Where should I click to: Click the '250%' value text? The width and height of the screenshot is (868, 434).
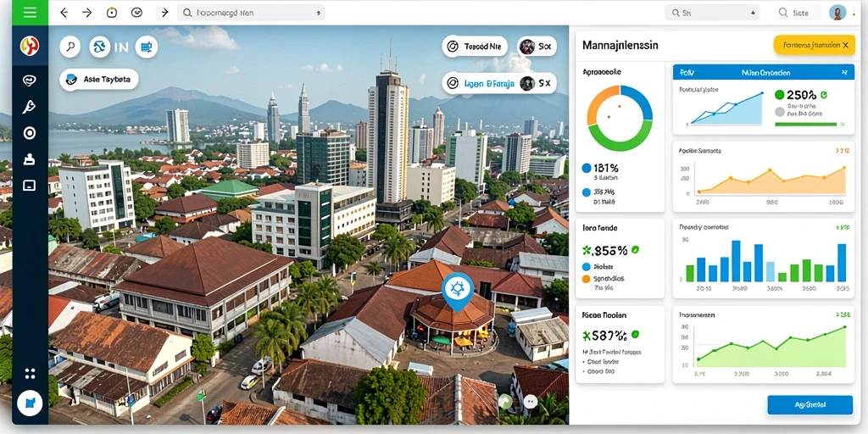(x=802, y=95)
